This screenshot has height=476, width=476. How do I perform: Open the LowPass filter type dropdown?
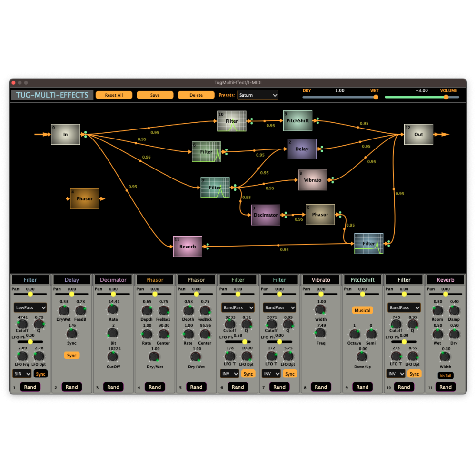30,307
